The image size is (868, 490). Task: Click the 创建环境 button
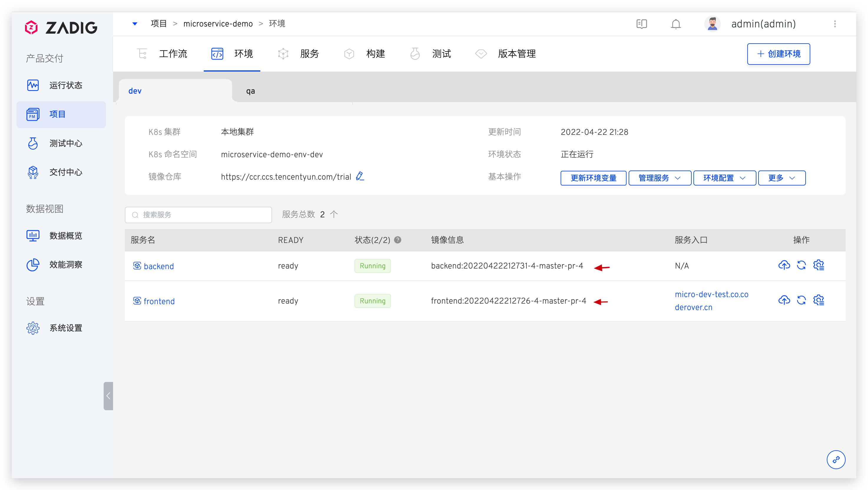click(778, 54)
